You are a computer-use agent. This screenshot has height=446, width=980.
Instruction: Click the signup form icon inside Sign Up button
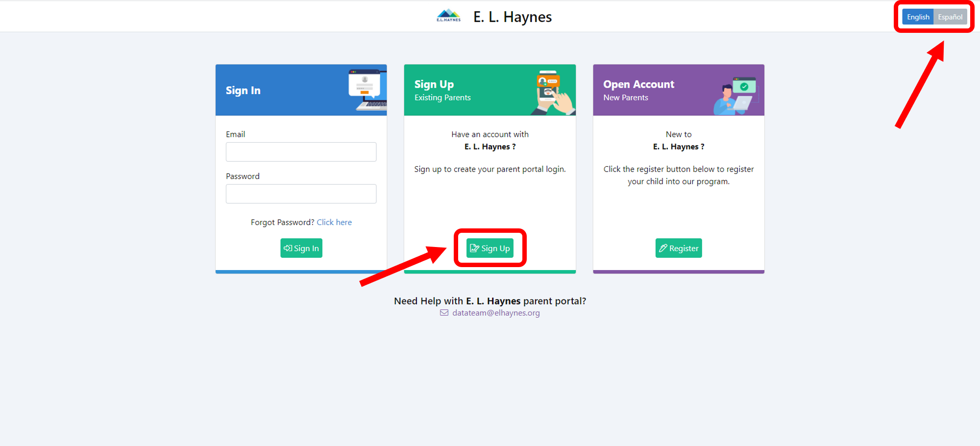pos(474,248)
